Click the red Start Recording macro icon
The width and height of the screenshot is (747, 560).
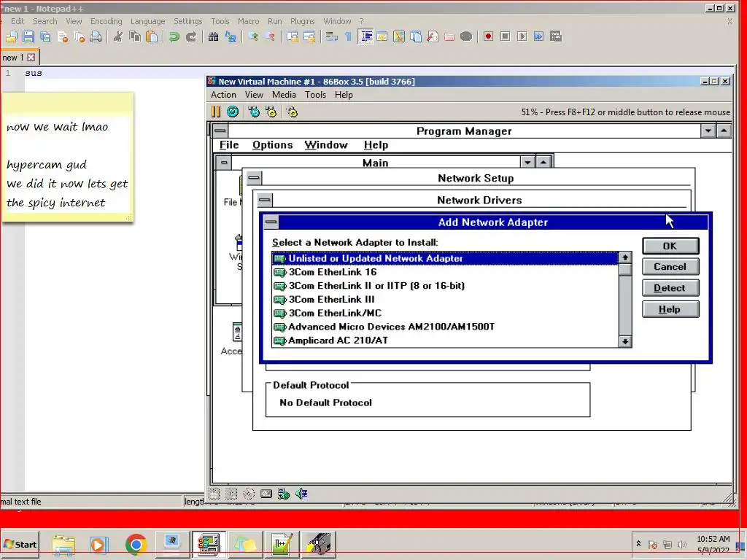tap(488, 36)
